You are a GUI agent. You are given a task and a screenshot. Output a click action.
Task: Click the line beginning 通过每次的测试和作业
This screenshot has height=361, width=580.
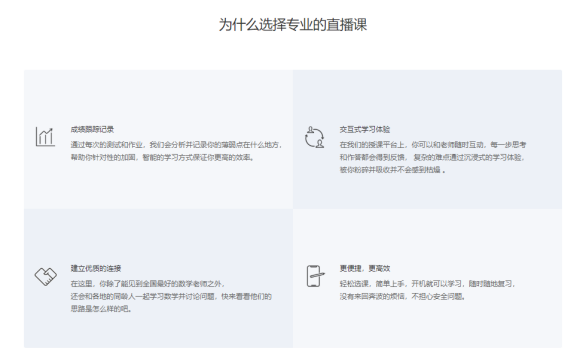pyautogui.click(x=176, y=145)
